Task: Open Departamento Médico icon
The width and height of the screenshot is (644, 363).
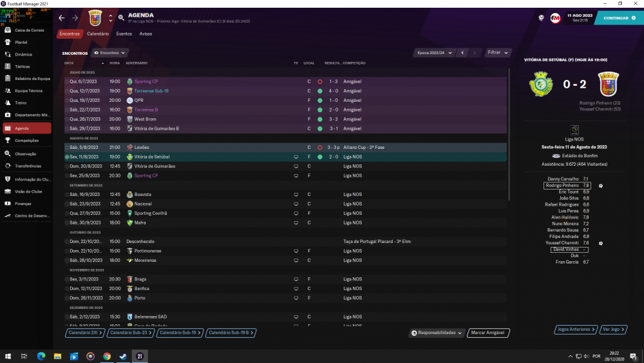Action: (8, 115)
